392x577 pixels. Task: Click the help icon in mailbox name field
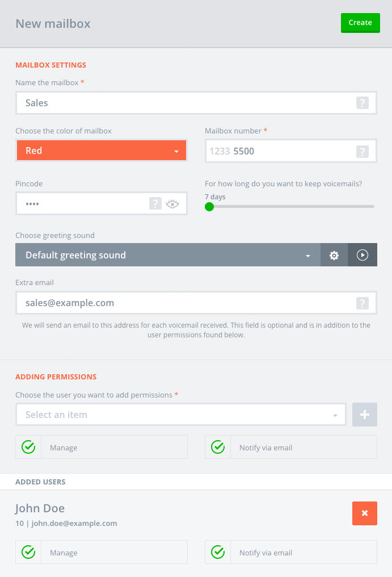[x=363, y=103]
